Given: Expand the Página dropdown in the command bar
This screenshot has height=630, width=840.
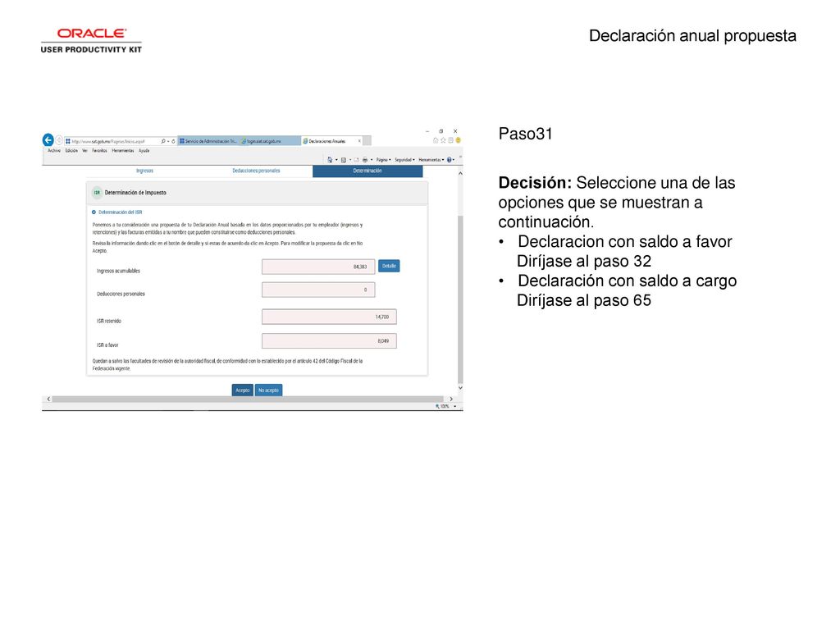Looking at the screenshot, I should pos(384,160).
